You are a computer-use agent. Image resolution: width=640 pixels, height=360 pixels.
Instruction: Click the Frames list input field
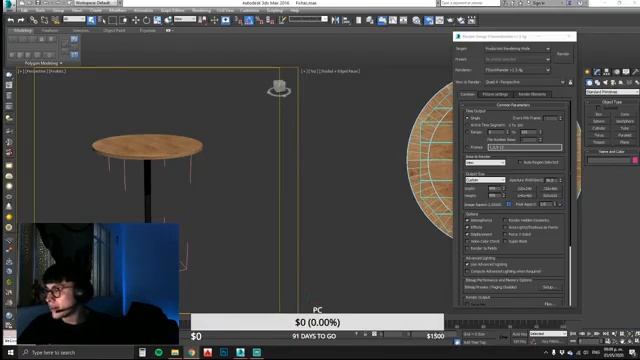coord(525,147)
